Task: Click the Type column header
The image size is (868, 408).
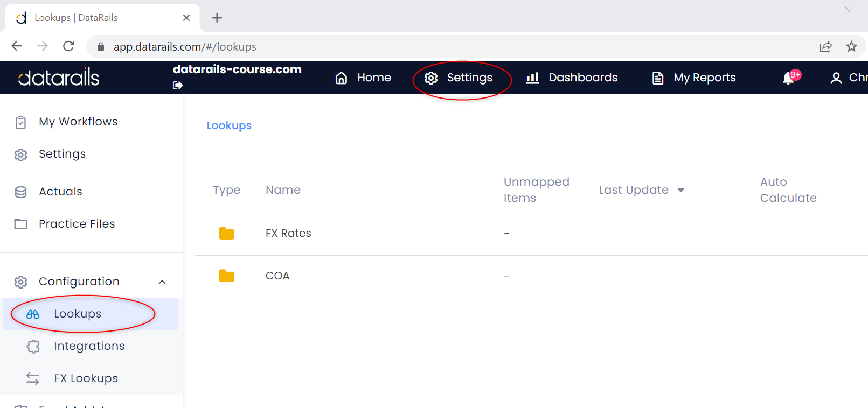Action: pos(226,190)
